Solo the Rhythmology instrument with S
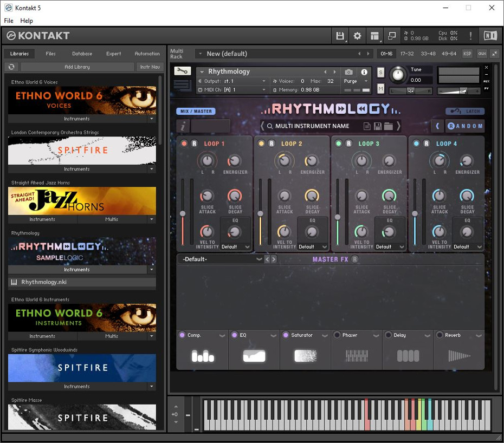This screenshot has width=504, height=443. point(381,72)
